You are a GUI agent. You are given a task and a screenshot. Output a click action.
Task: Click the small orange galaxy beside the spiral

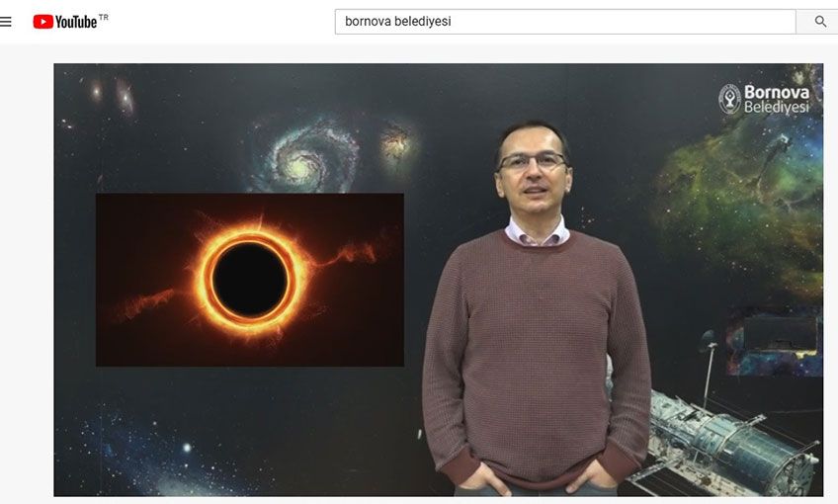tap(396, 143)
